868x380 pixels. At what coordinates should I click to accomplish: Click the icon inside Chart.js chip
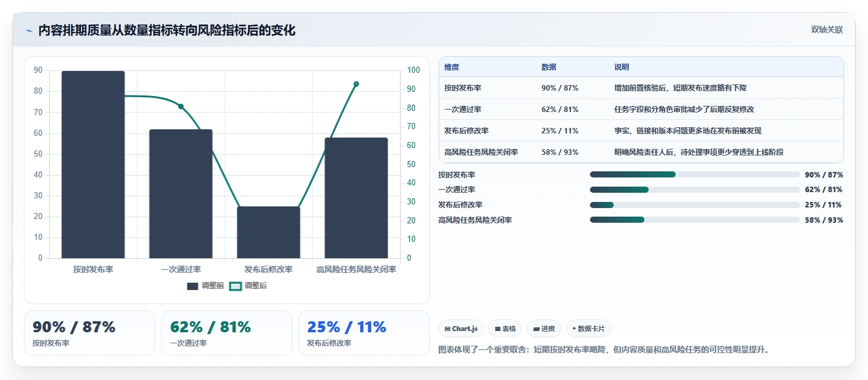(448, 329)
